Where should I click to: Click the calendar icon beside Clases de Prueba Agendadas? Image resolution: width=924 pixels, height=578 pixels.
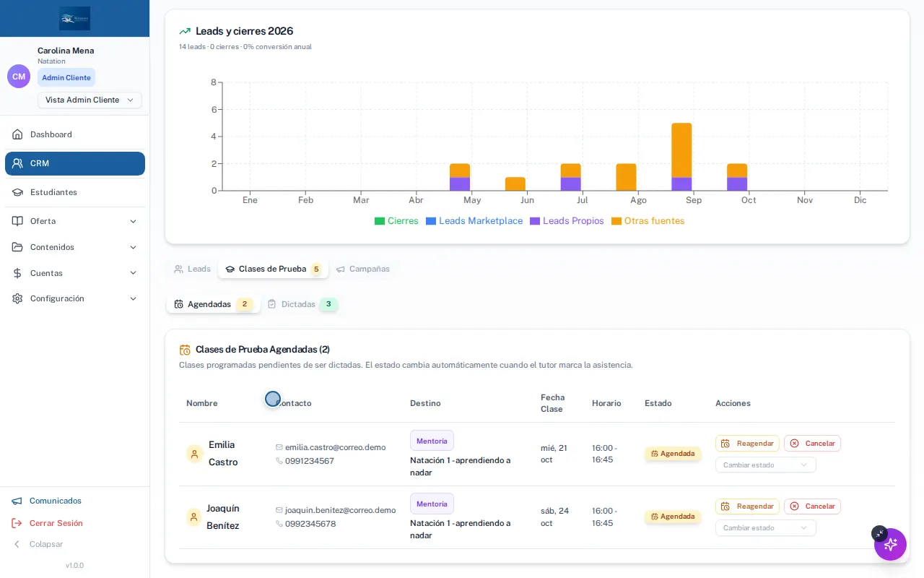185,350
